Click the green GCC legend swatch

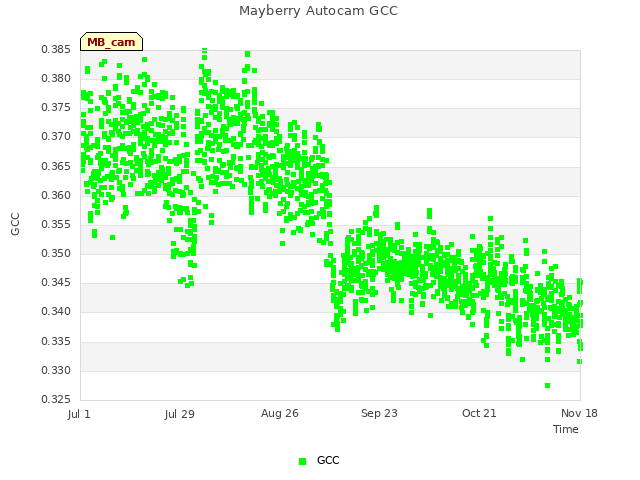302,461
